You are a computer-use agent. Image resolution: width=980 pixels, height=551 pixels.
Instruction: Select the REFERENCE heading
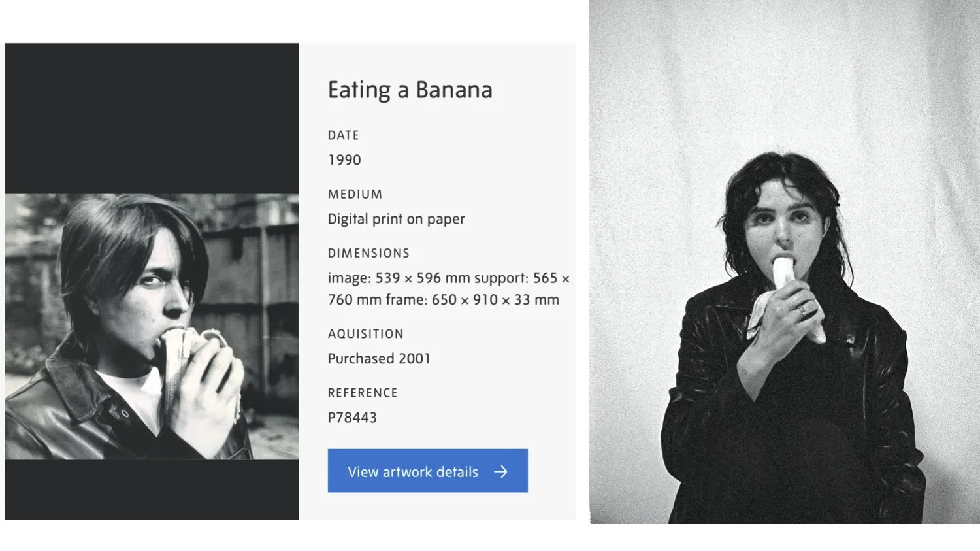[x=363, y=393]
